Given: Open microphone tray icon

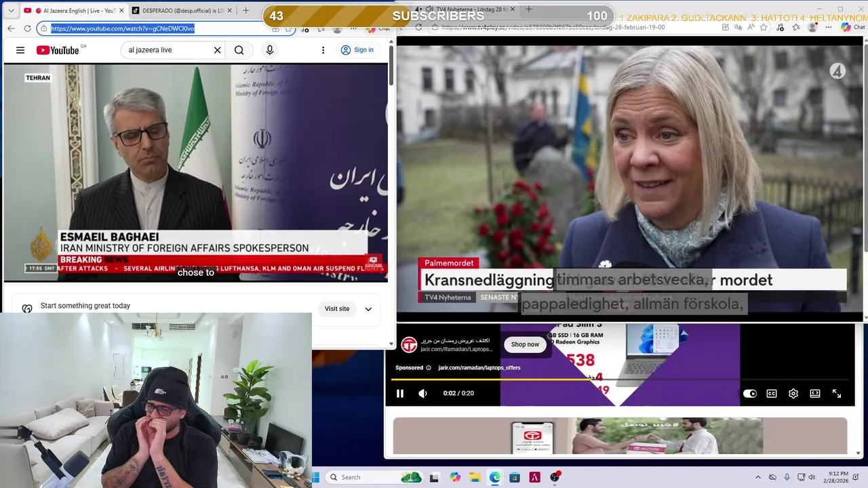Looking at the screenshot, I should [788, 477].
